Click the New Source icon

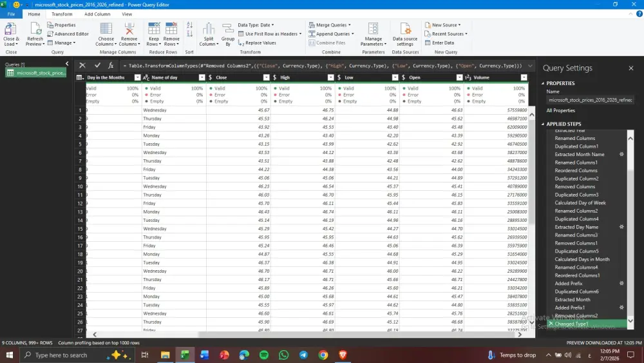428,25
